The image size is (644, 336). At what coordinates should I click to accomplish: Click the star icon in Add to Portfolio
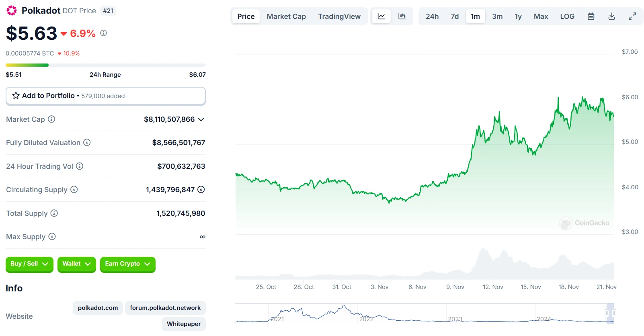[x=16, y=96]
